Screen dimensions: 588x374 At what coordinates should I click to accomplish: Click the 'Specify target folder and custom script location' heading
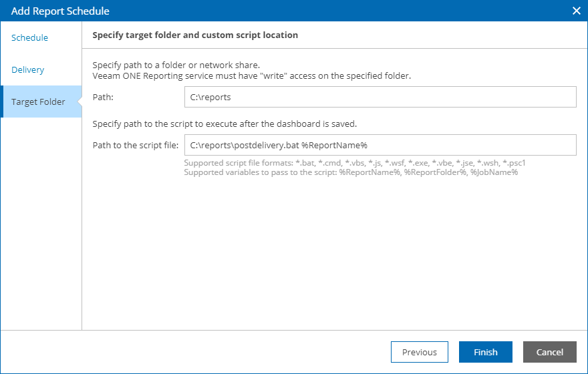pos(195,35)
